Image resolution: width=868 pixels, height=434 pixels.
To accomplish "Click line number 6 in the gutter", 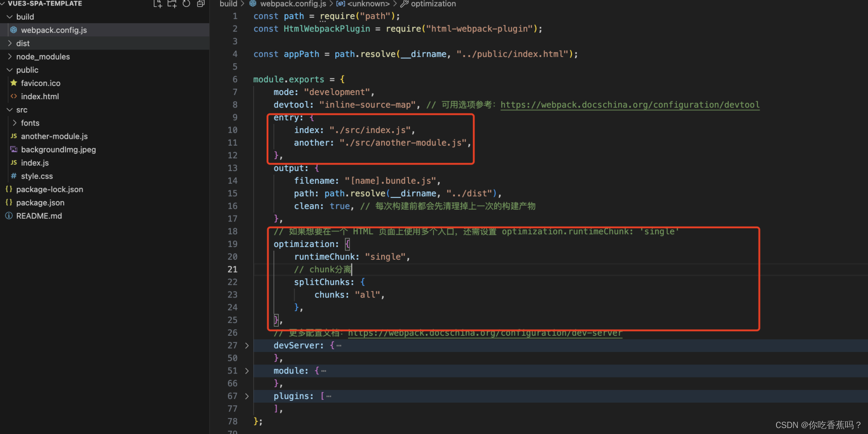I will (235, 80).
